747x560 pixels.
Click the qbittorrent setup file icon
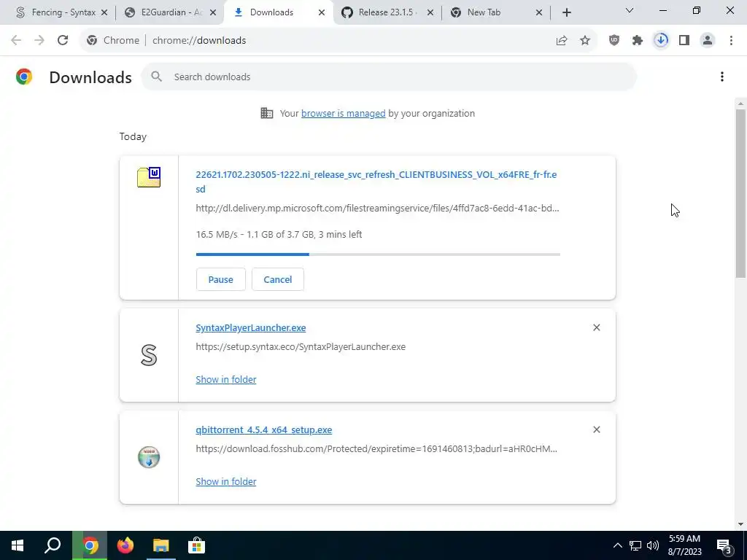tap(149, 457)
